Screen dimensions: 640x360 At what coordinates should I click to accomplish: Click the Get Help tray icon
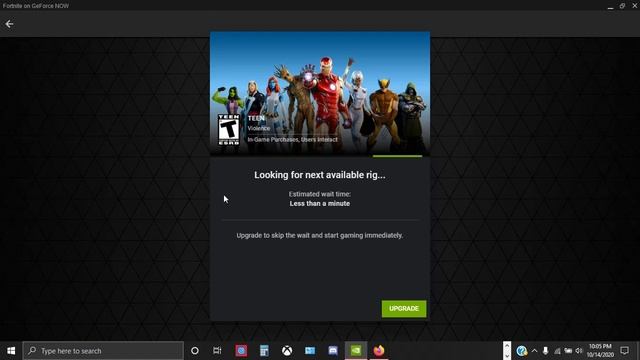(x=521, y=351)
